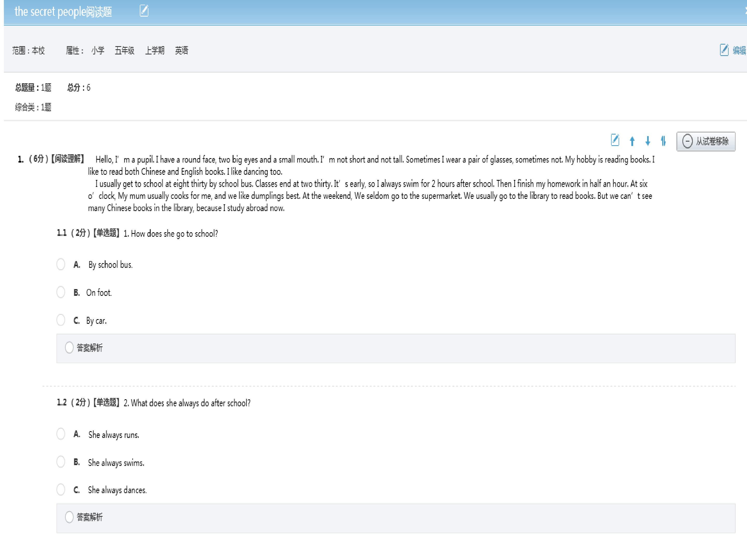Click the paper title the secret people阅读题
747x560 pixels.
(63, 11)
